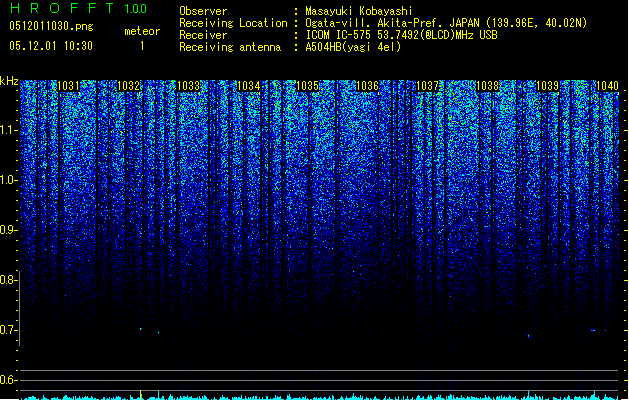Click the A504HB(yagi 4el) antenna text
Viewport: 629px width, 400px height.
[x=353, y=47]
